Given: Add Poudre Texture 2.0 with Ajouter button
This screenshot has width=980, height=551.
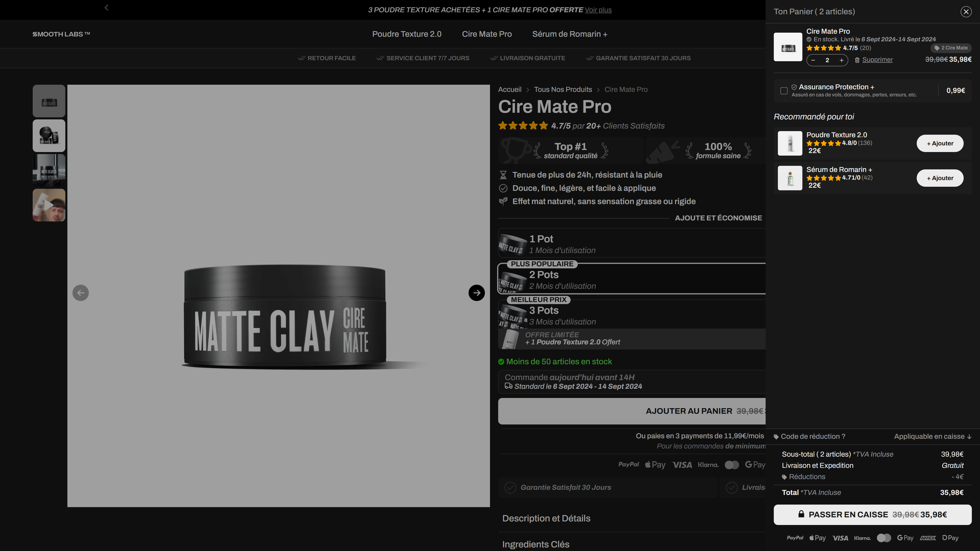Looking at the screenshot, I should [x=940, y=143].
